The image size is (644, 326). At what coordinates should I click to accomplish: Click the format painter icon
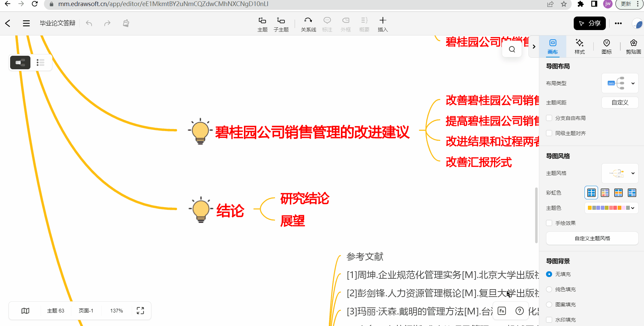pos(126,23)
